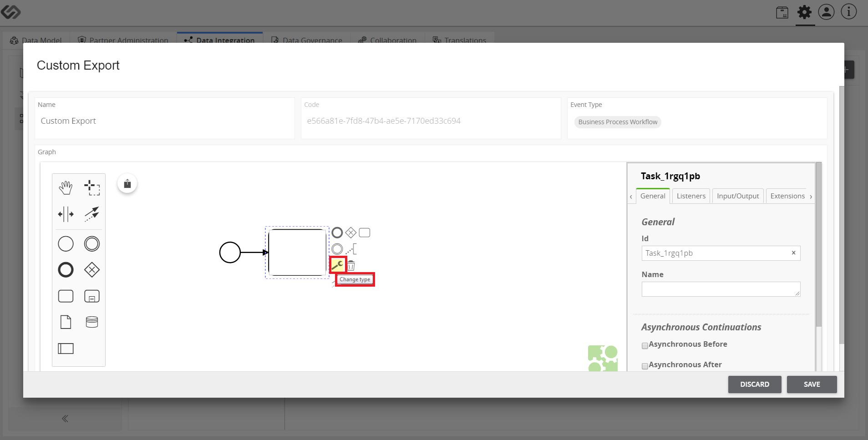Click the SAVE button
The image size is (868, 440).
[x=812, y=384]
